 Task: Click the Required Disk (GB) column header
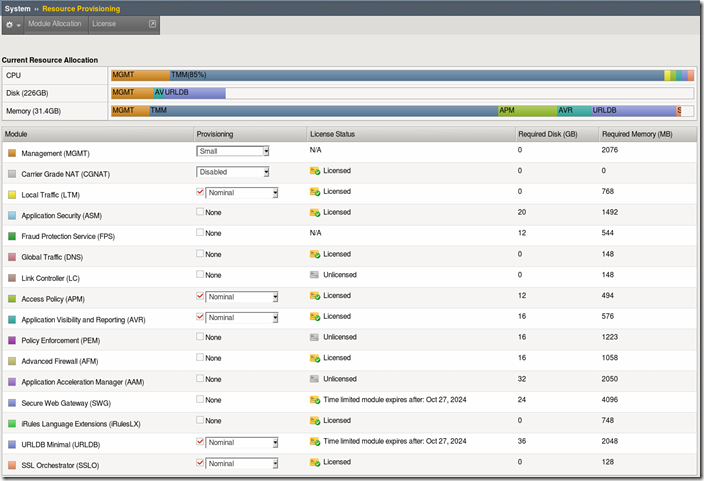(557, 134)
